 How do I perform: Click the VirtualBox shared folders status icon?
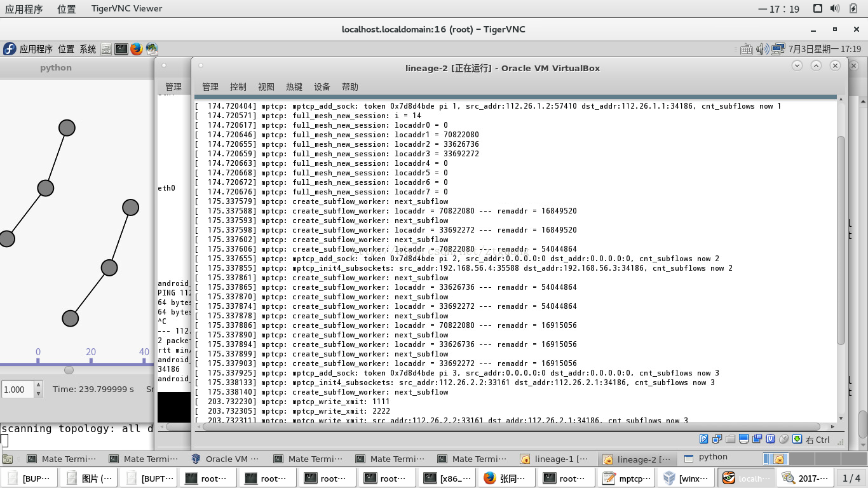[x=731, y=439]
